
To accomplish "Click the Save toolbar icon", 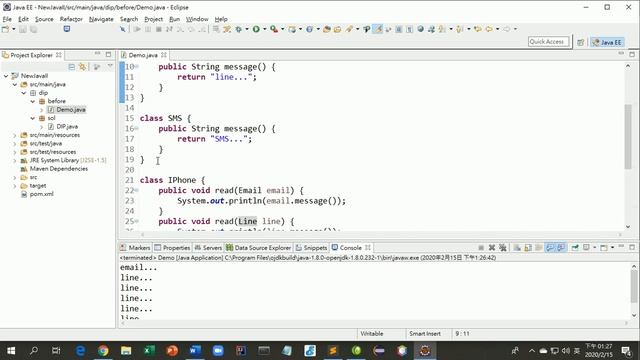I will point(23,29).
